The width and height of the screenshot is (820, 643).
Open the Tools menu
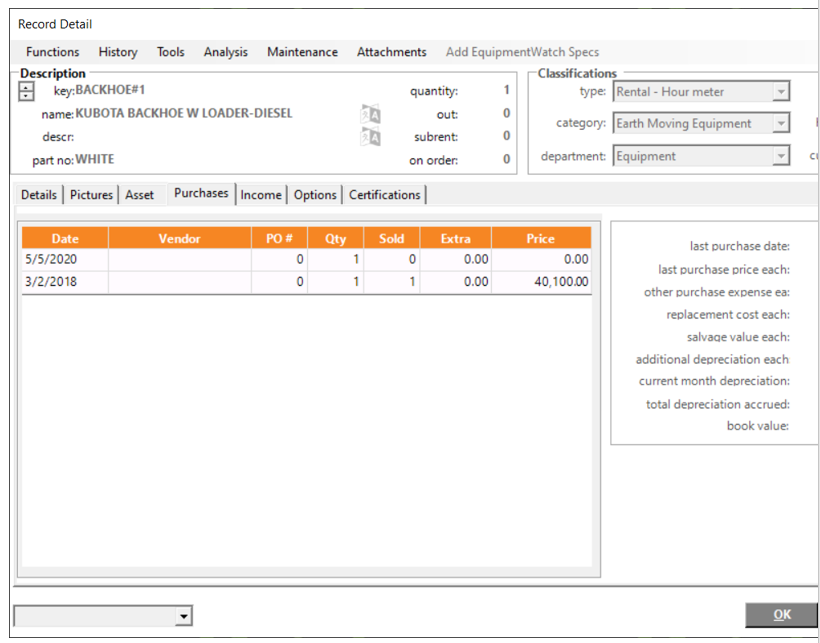(x=170, y=52)
